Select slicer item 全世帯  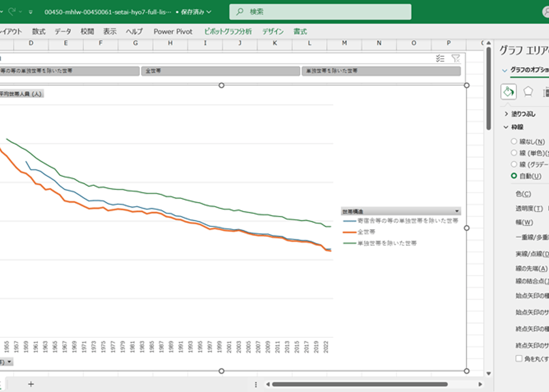pos(220,71)
